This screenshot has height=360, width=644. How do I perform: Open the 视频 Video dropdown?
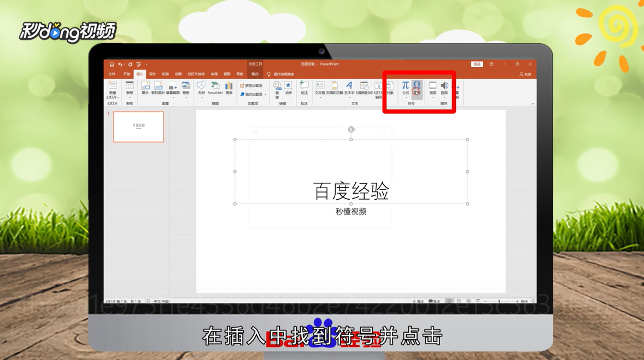(433, 89)
